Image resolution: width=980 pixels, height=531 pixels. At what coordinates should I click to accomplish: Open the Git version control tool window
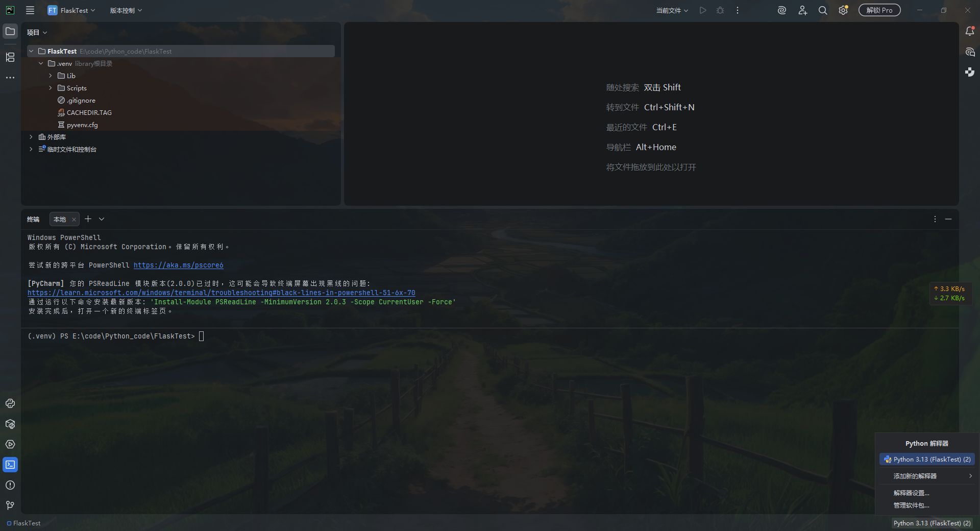(x=10, y=505)
